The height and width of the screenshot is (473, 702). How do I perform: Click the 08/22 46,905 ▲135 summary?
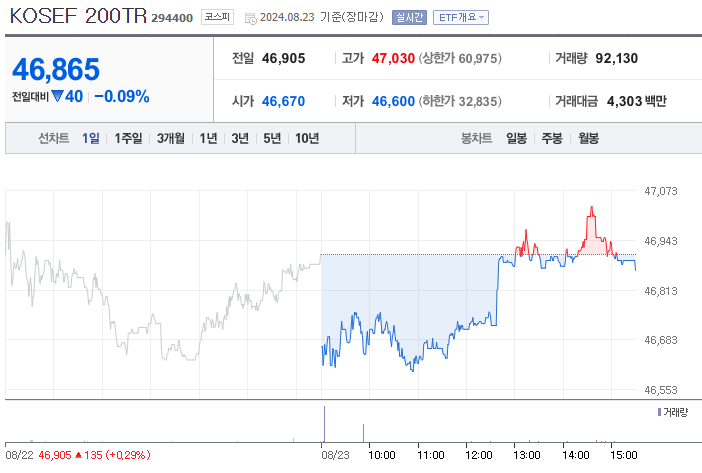point(78,455)
